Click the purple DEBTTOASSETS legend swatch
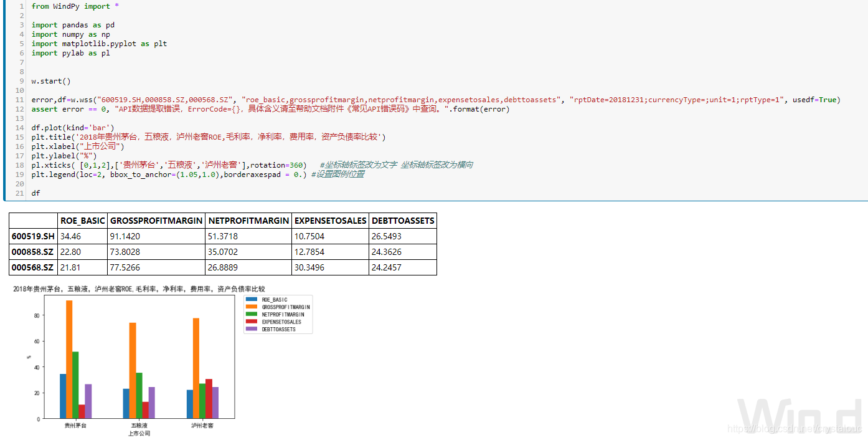 tap(252, 330)
